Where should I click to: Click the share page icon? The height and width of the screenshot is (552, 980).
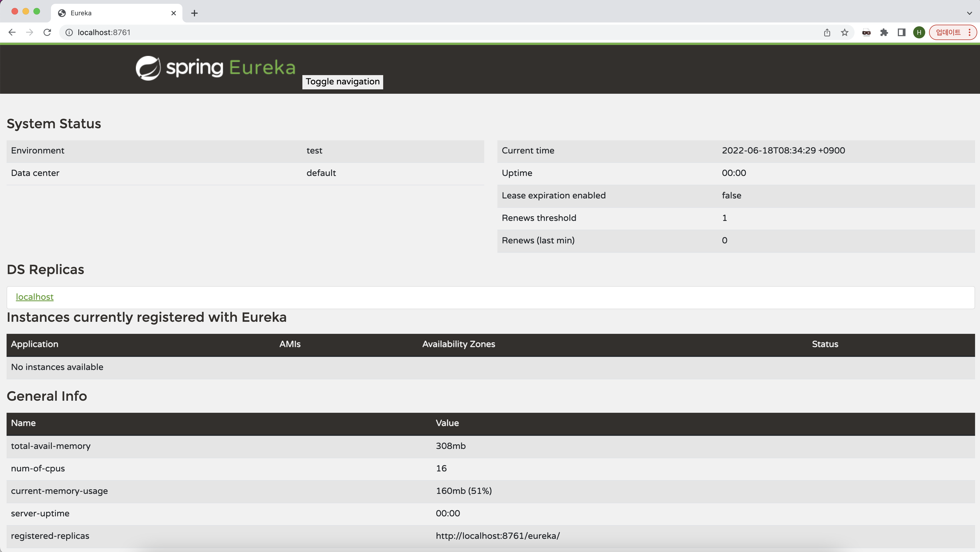coord(827,32)
